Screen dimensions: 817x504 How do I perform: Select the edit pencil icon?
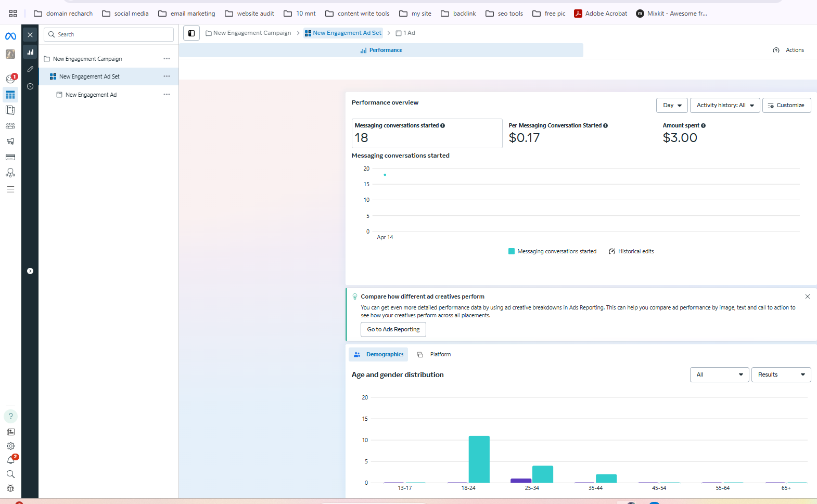[30, 69]
